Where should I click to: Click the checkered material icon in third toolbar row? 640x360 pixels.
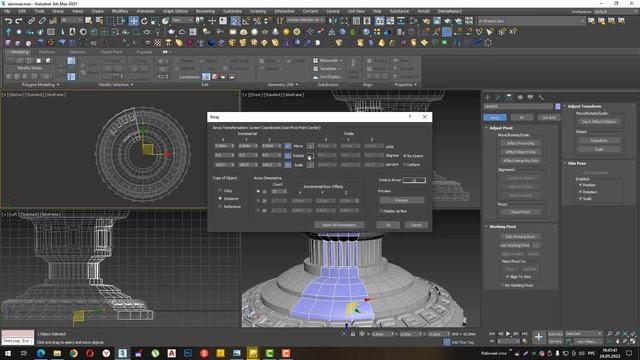click(x=158, y=42)
